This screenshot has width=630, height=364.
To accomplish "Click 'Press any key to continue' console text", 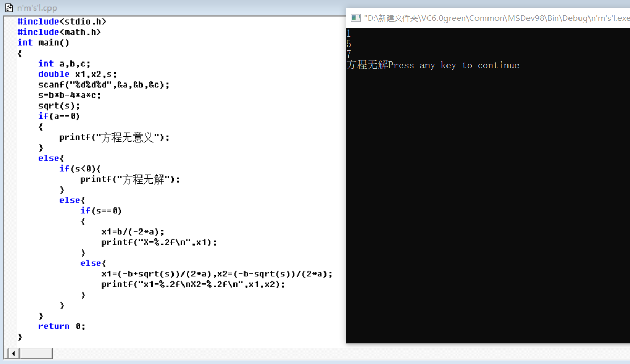I will click(x=454, y=65).
